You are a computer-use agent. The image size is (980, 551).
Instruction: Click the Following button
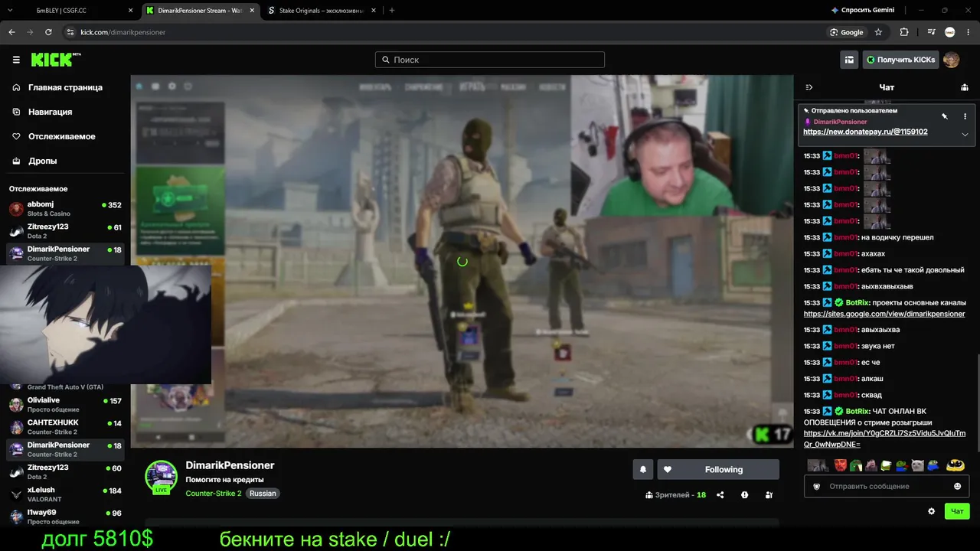[x=717, y=470]
